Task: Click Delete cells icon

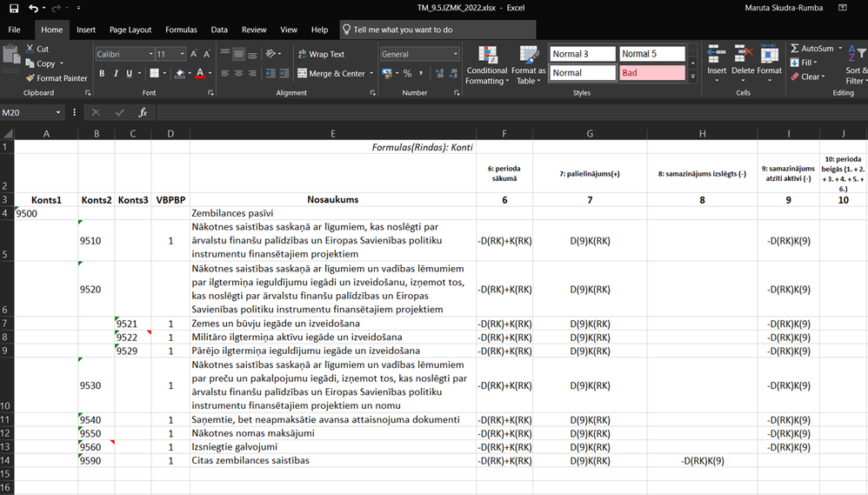Action: [743, 56]
